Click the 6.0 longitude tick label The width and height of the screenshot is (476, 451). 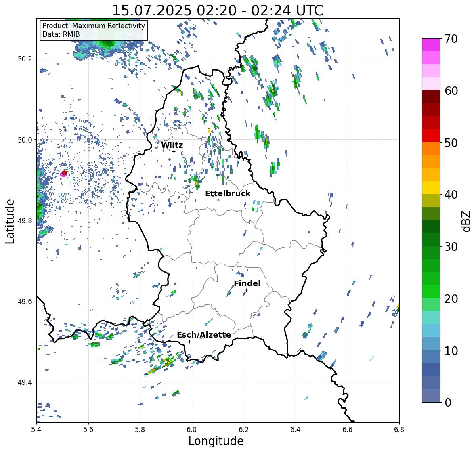[x=192, y=430]
